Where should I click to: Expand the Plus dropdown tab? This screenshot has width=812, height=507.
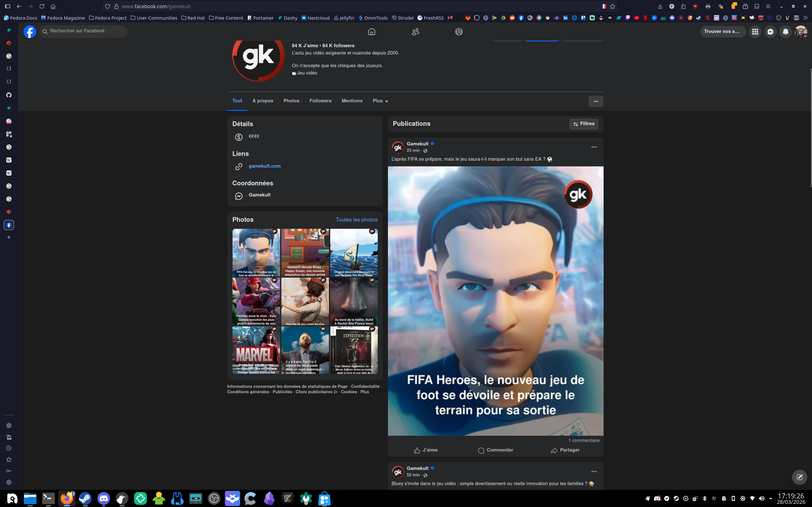click(x=380, y=101)
